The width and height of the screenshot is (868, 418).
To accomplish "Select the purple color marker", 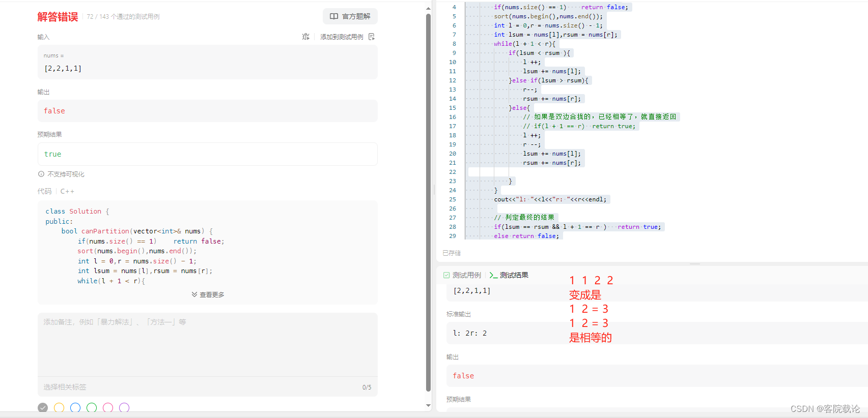I will [x=124, y=408].
